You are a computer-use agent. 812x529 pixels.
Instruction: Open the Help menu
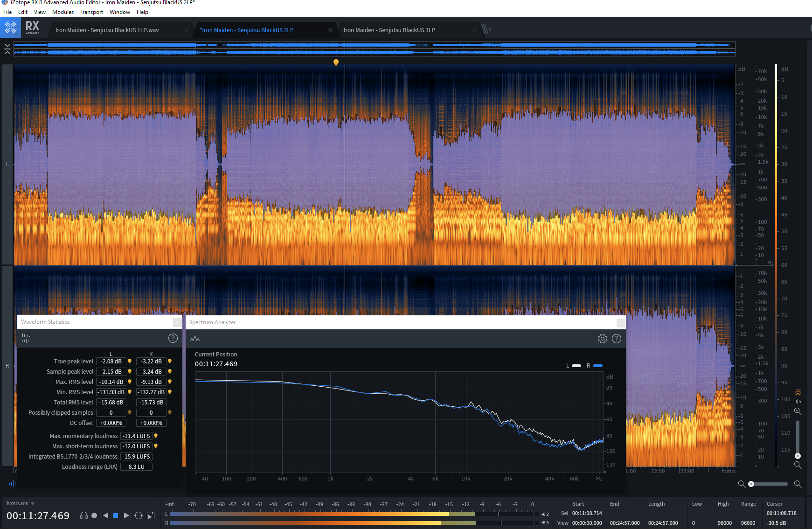click(x=142, y=12)
